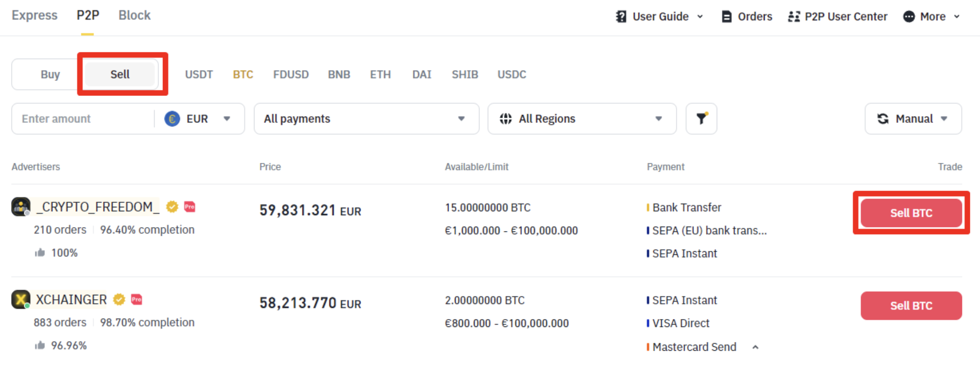Collapse XCHAINGER payment methods list chevron
This screenshot has width=980, height=367.
click(x=755, y=347)
